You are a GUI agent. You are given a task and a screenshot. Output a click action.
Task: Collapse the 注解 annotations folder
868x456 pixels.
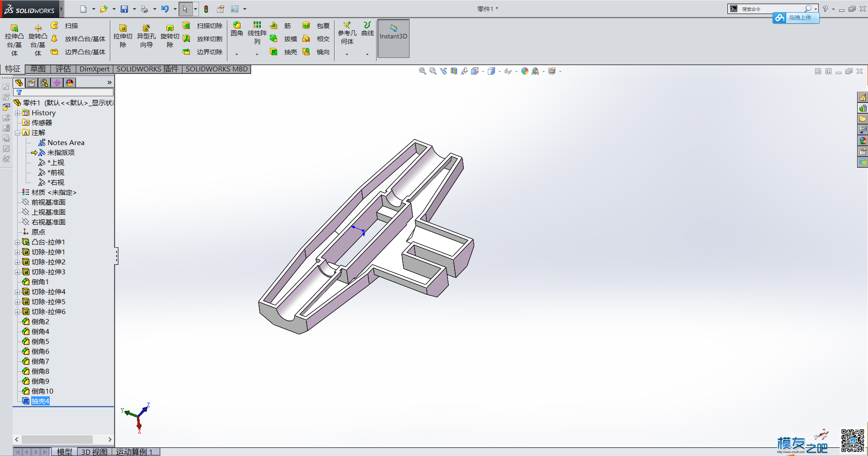coord(17,133)
